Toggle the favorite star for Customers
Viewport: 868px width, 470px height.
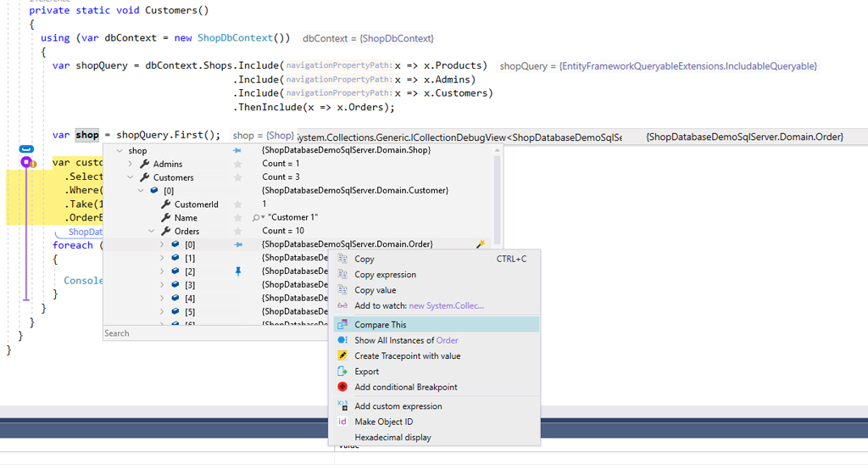[238, 177]
